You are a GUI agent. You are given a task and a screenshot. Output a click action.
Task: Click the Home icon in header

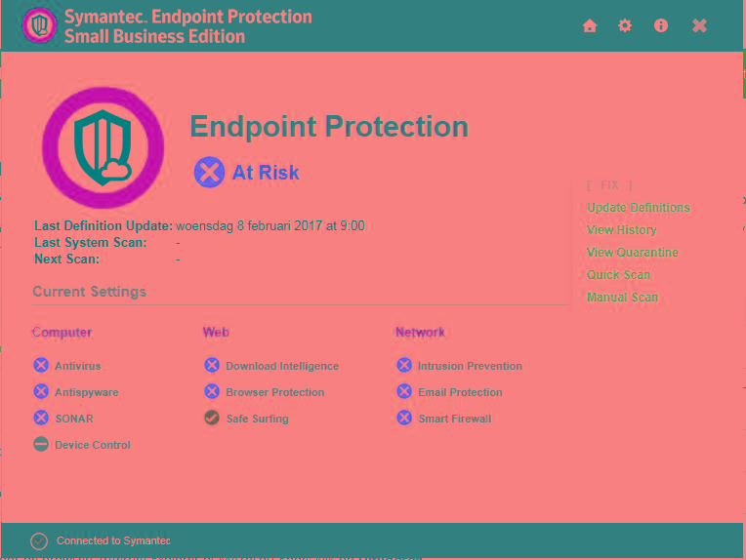tap(590, 26)
